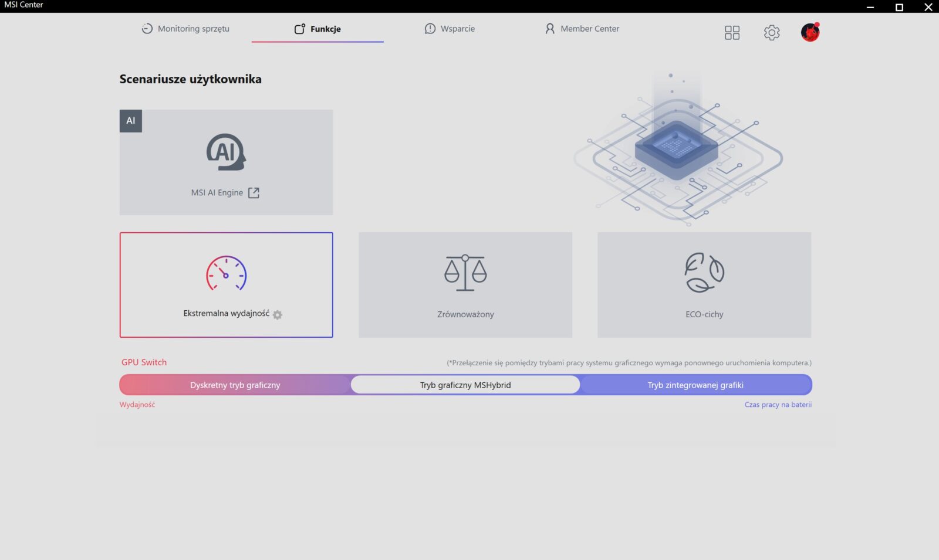The width and height of the screenshot is (939, 560).
Task: Maximize the MSI Center window
Action: pos(899,7)
